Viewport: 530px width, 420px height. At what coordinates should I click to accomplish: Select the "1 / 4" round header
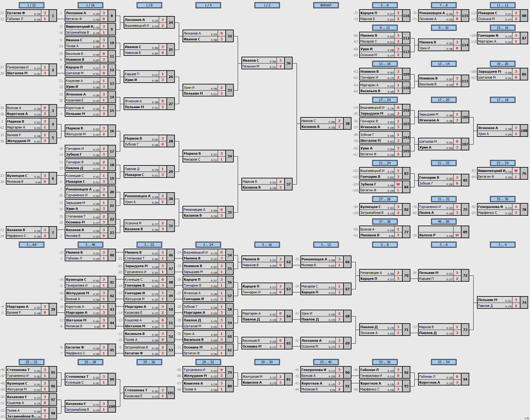[208, 5]
